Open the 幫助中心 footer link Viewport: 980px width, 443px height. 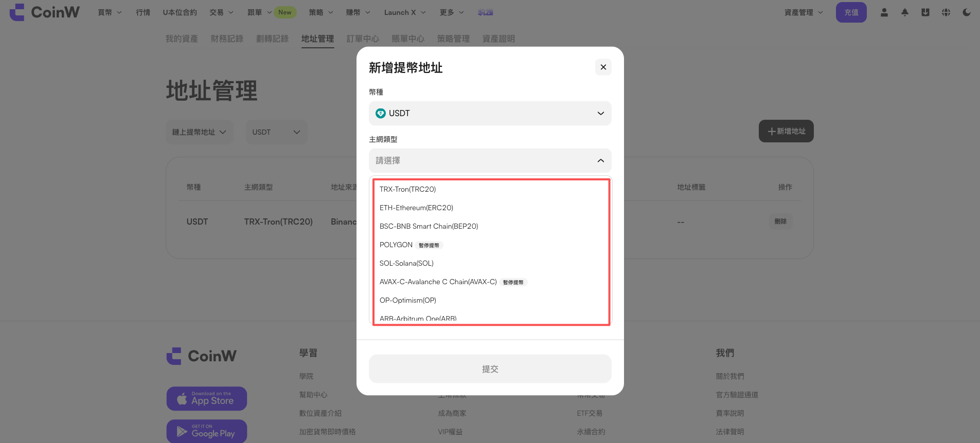313,395
